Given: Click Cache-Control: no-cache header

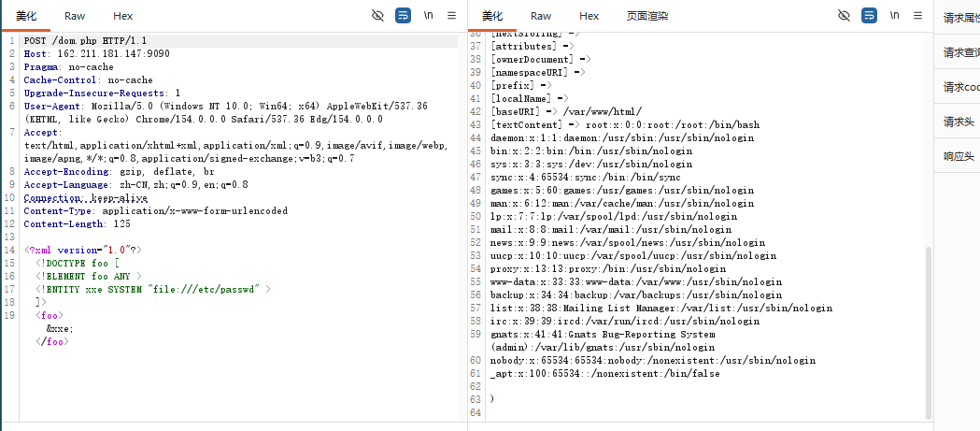Looking at the screenshot, I should click(88, 80).
